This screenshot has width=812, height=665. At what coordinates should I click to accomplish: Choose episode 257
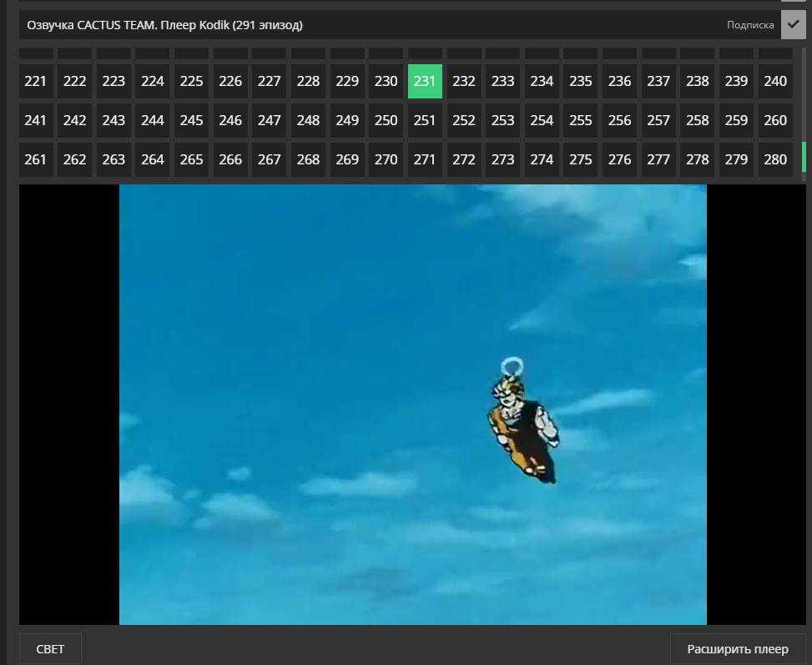click(658, 121)
